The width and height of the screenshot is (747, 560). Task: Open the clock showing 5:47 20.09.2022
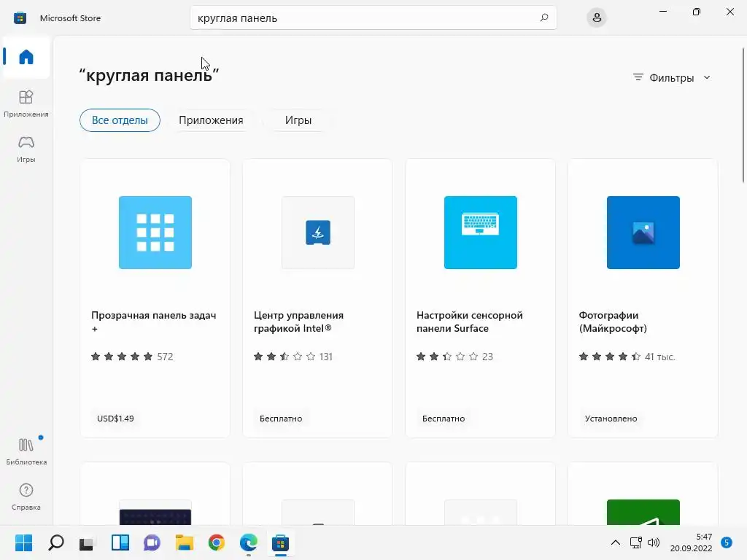tap(692, 542)
